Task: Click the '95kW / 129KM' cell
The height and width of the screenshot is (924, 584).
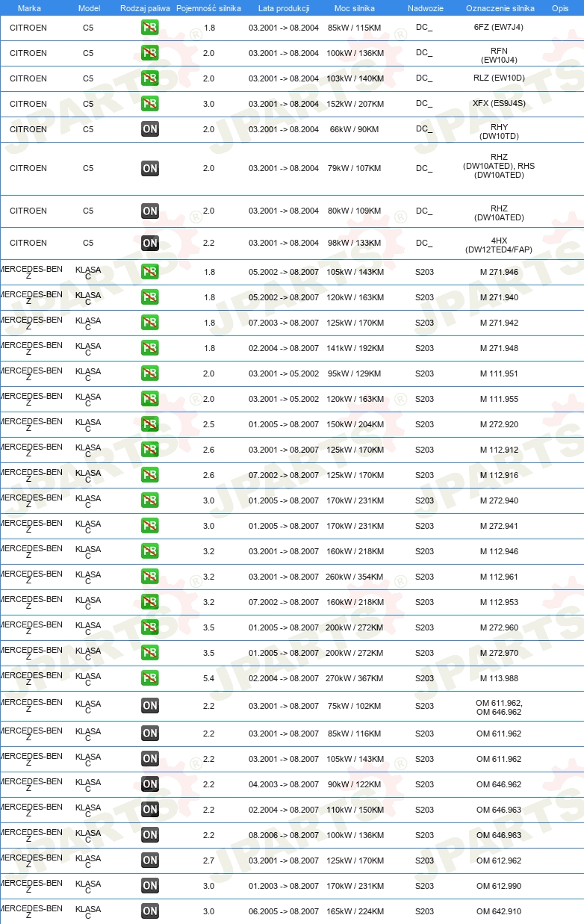Action: [355, 373]
